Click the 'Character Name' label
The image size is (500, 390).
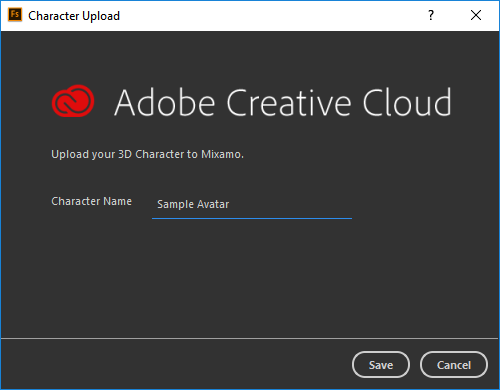tap(91, 201)
